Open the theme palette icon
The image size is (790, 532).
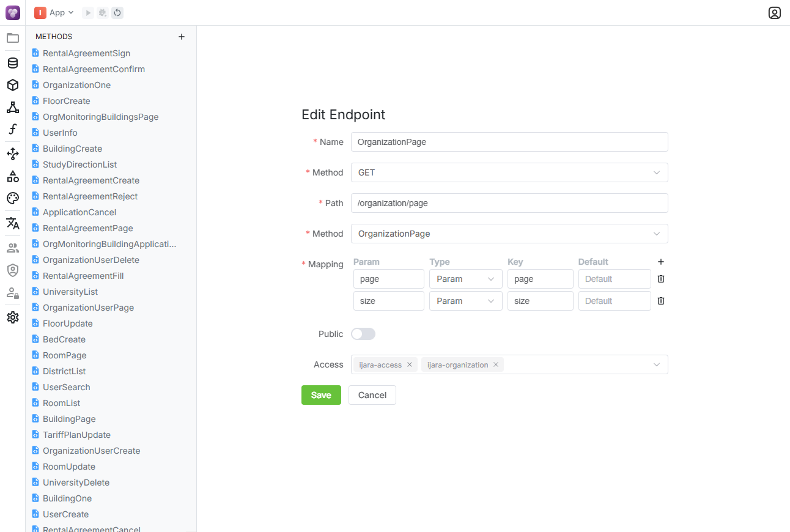[13, 198]
